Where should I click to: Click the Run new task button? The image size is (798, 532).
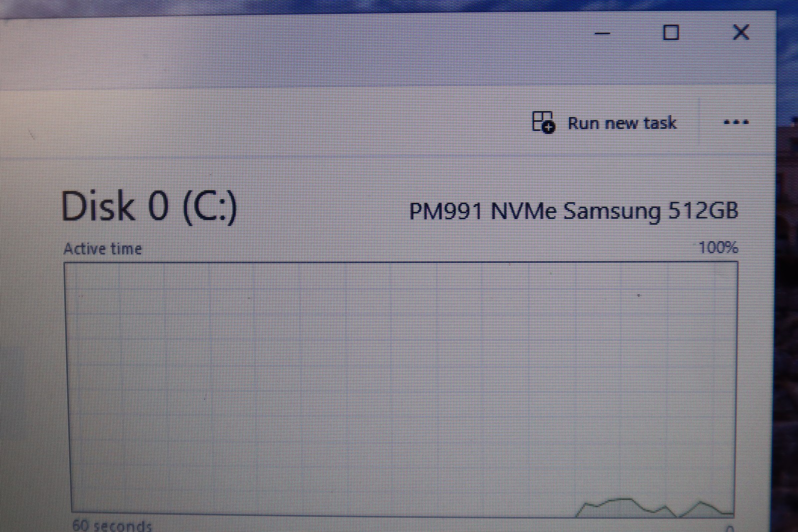(604, 123)
